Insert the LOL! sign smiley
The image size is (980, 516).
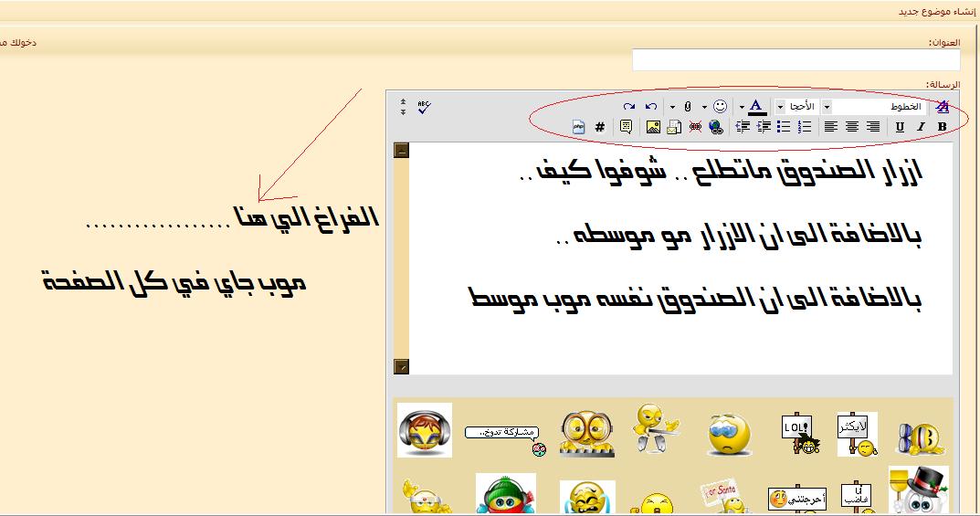799,434
